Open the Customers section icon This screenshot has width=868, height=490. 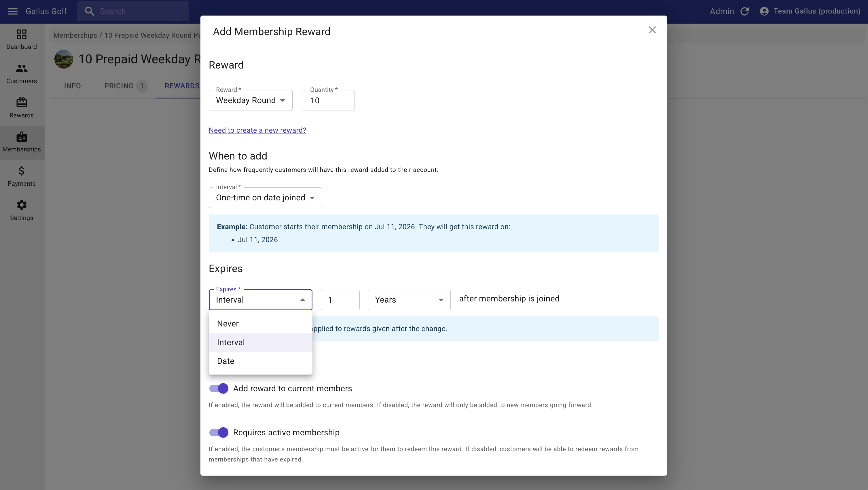pos(22,69)
